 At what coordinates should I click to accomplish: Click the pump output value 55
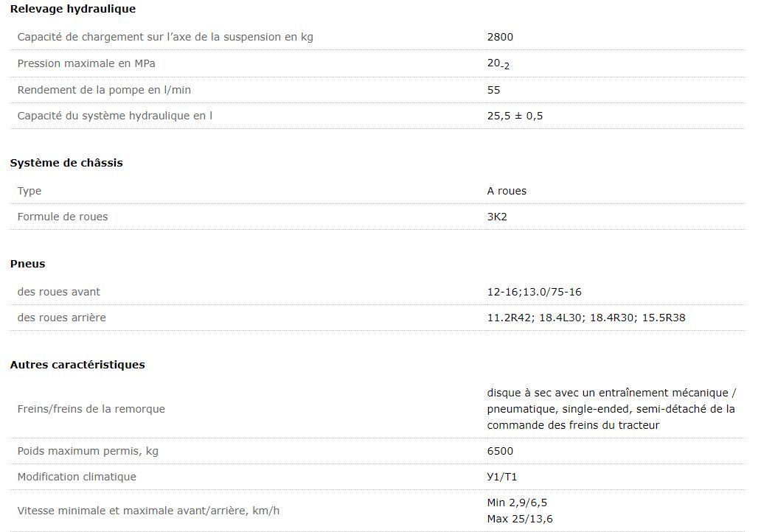(x=493, y=90)
